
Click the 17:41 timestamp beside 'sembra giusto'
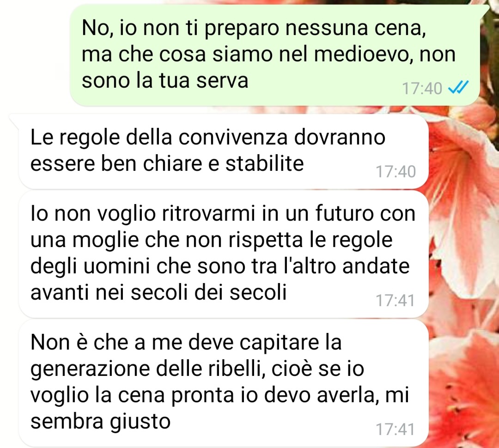tap(395, 429)
